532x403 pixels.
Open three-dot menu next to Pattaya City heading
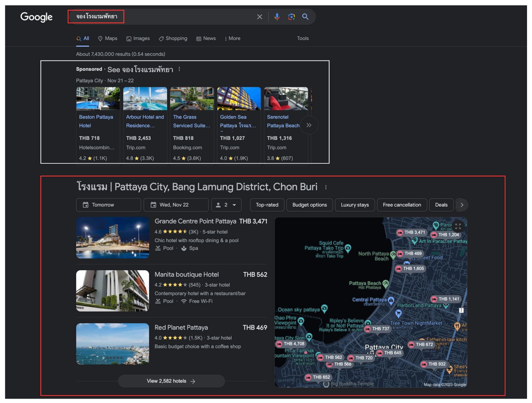[x=326, y=187]
